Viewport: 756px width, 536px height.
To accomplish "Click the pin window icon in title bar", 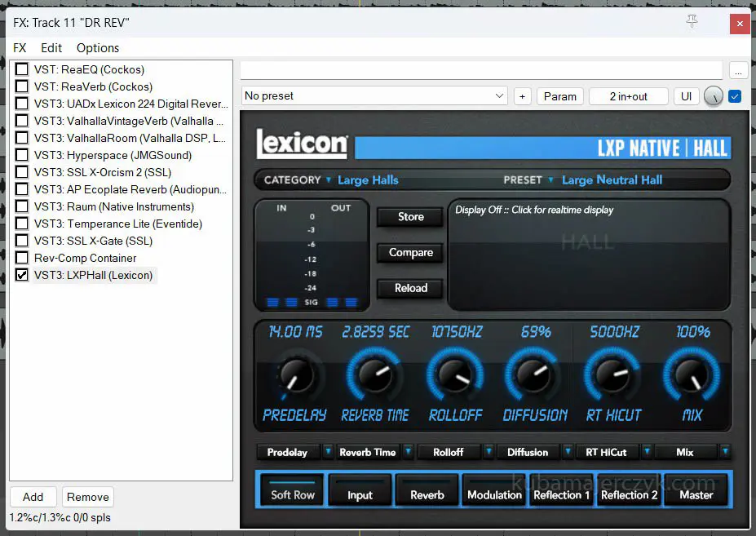I will [692, 22].
